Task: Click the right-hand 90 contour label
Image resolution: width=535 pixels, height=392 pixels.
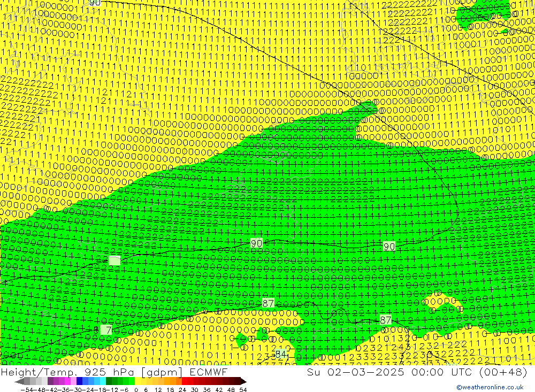Action: pyautogui.click(x=389, y=247)
